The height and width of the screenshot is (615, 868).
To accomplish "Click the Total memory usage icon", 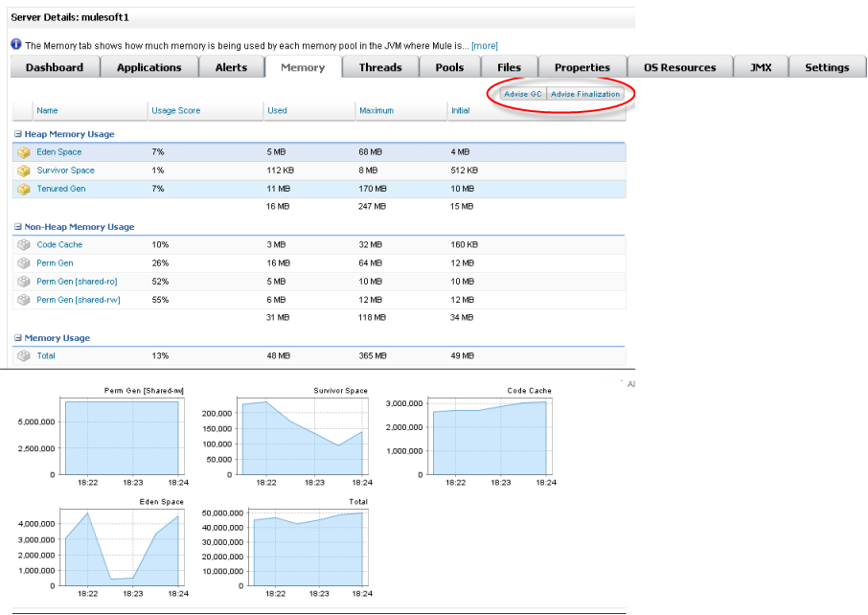I will pos(24,355).
